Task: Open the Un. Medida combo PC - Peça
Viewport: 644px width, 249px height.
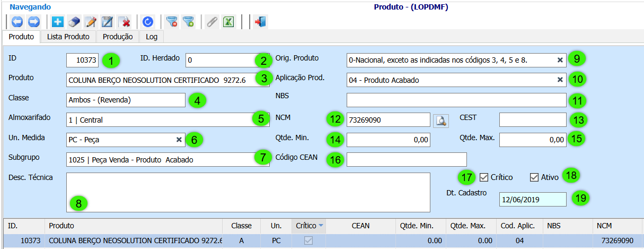Action: pos(126,140)
